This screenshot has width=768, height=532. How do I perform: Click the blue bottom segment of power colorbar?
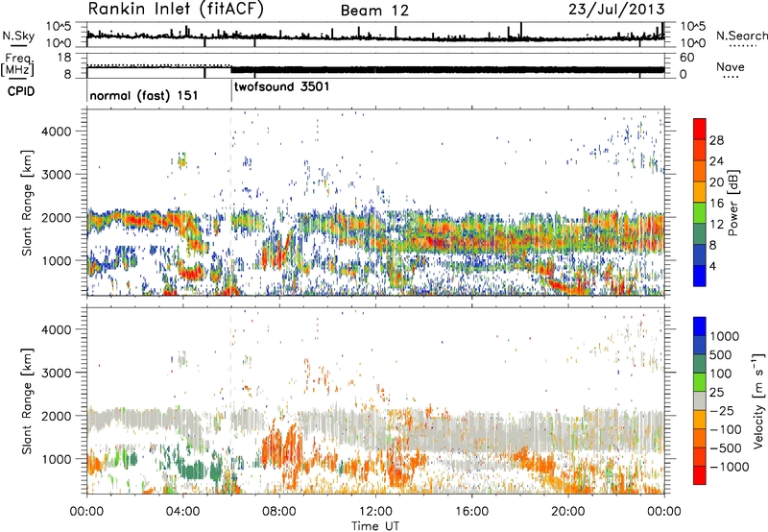[x=700, y=276]
